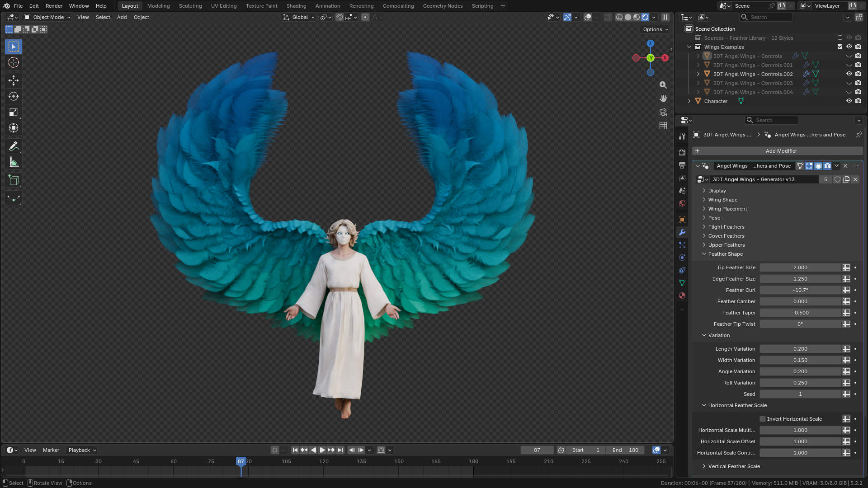Expand the Wing Shape panel
868x488 pixels.
722,200
